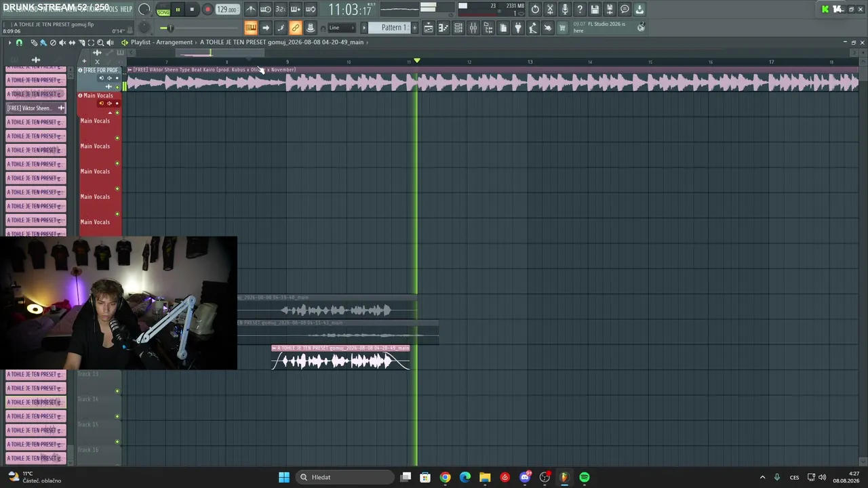Open the shopping cart content library

pyautogui.click(x=562, y=28)
